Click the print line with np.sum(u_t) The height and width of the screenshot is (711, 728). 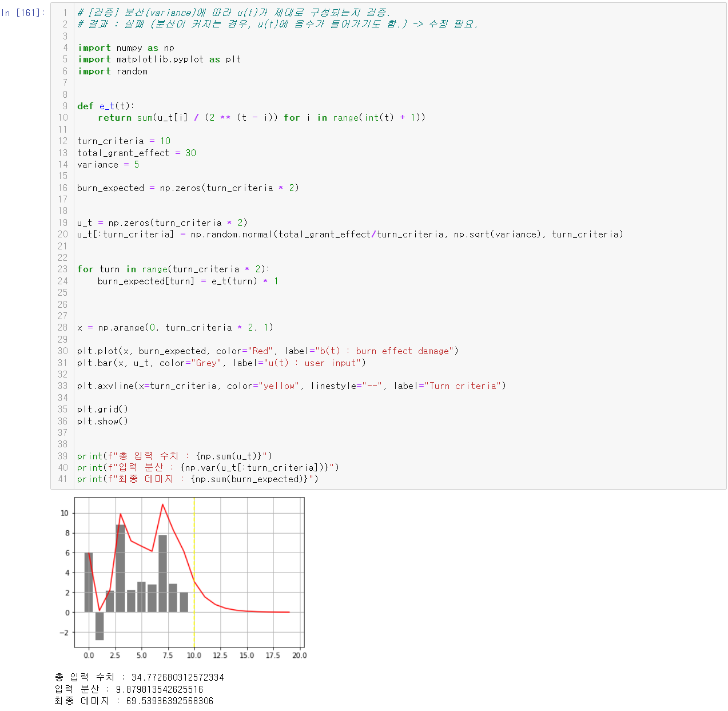(174, 456)
